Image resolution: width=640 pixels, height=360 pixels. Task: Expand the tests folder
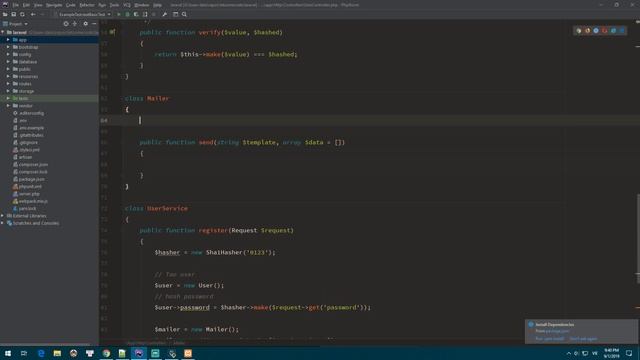[x=8, y=98]
